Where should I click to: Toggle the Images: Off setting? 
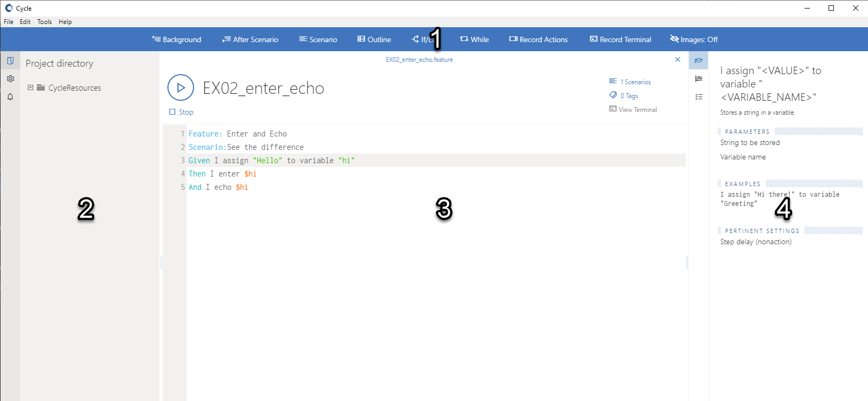click(694, 39)
